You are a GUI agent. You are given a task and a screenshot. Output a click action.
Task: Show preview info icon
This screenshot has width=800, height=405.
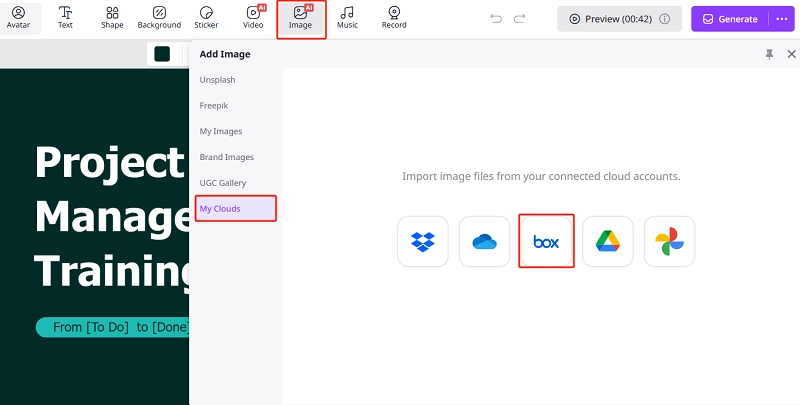tap(664, 19)
